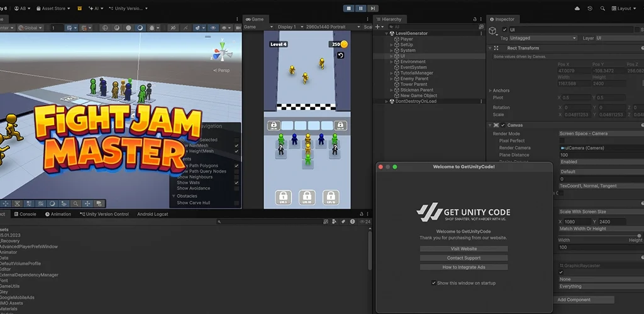This screenshot has width=644, height=314.
Task: Toggle Show this window on startup
Action: [434, 283]
